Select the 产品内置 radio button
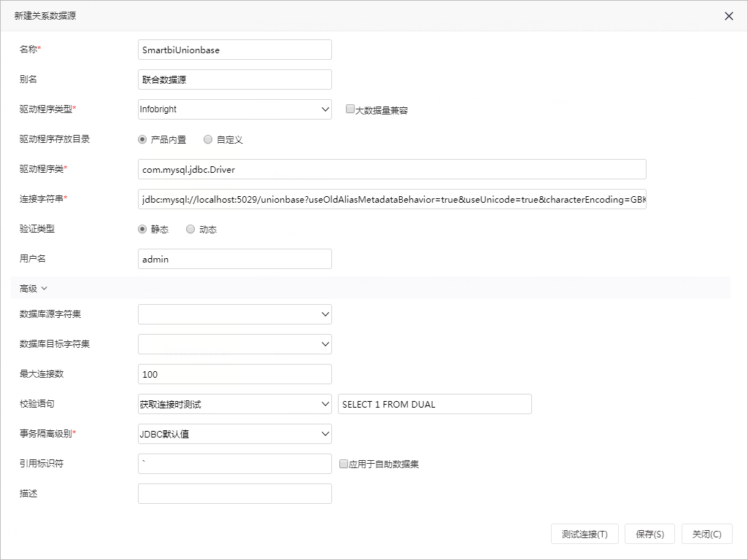The image size is (748, 560). pyautogui.click(x=142, y=140)
